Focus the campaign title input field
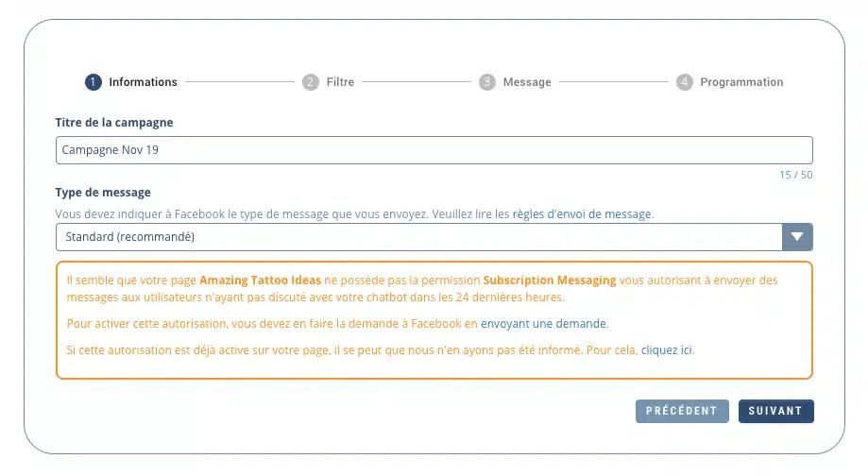 [434, 150]
